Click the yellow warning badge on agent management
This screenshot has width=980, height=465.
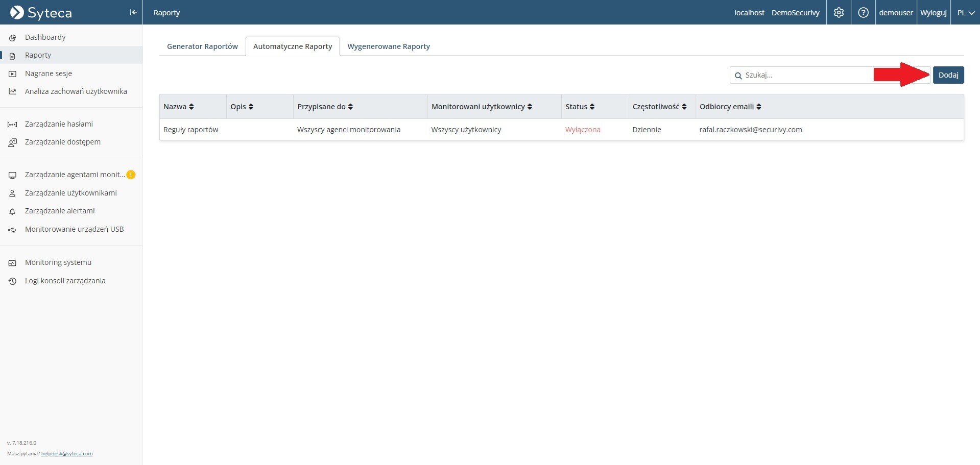tap(131, 175)
